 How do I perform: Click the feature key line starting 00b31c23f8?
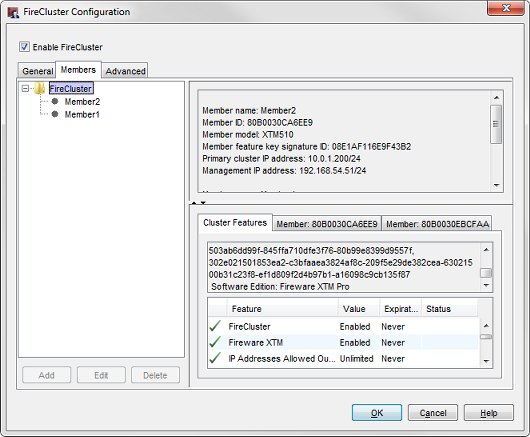(309, 274)
